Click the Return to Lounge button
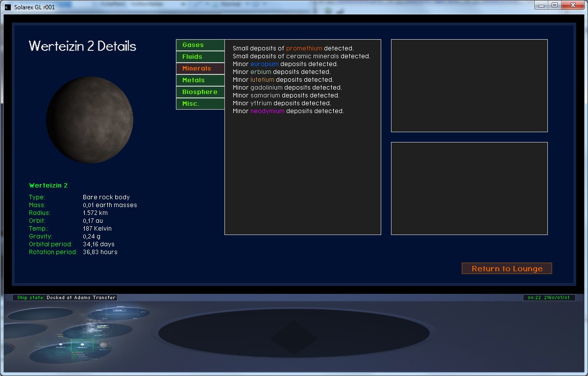The image size is (588, 376). click(507, 268)
